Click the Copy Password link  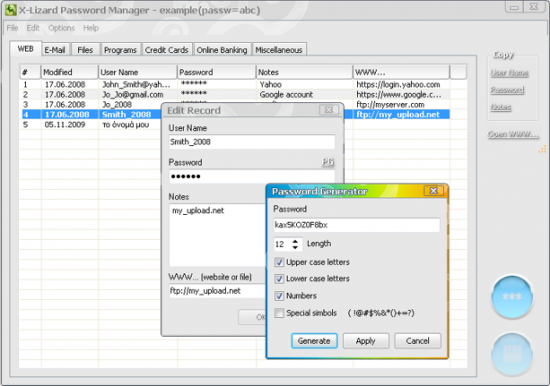coord(507,90)
